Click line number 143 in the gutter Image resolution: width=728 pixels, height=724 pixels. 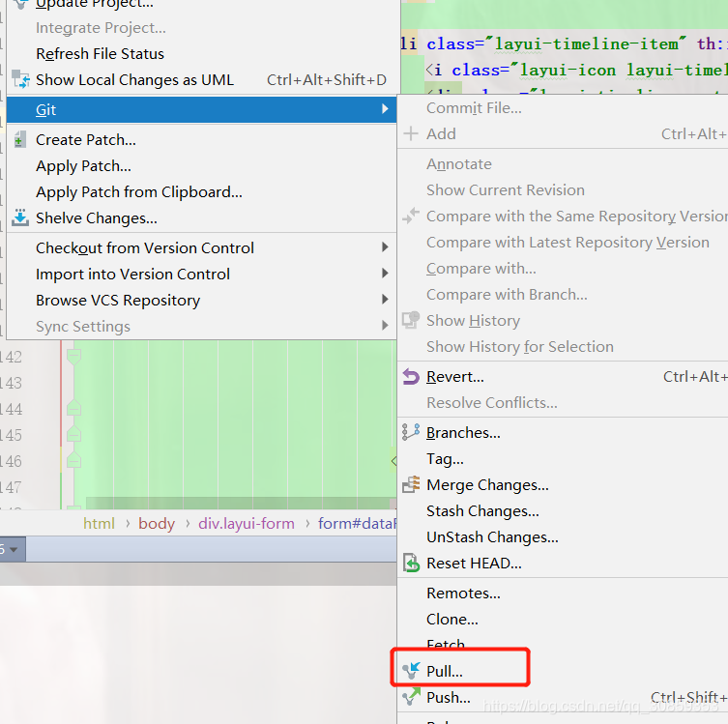[12, 383]
